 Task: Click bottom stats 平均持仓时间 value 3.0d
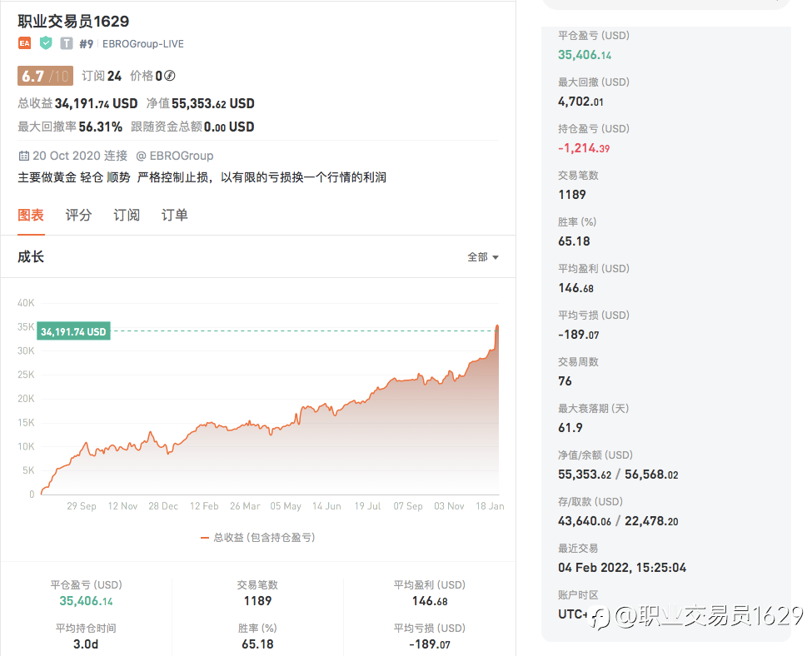pyautogui.click(x=86, y=644)
